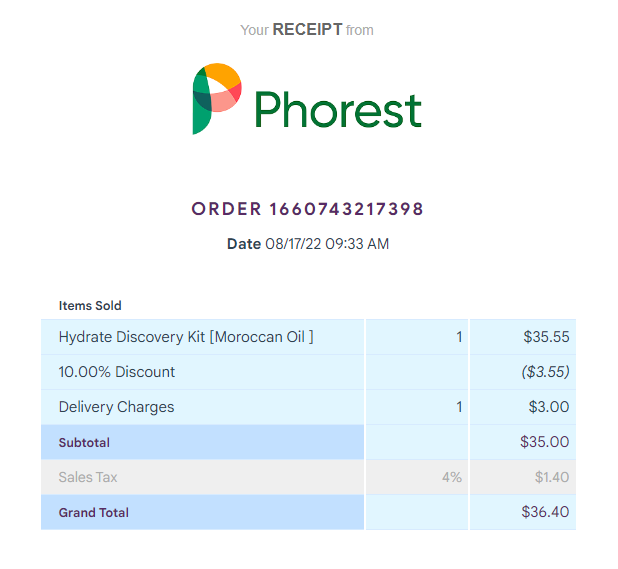Click the Phorest colorful P logo icon
Image resolution: width=618 pixels, height=569 pixels.
[x=217, y=99]
